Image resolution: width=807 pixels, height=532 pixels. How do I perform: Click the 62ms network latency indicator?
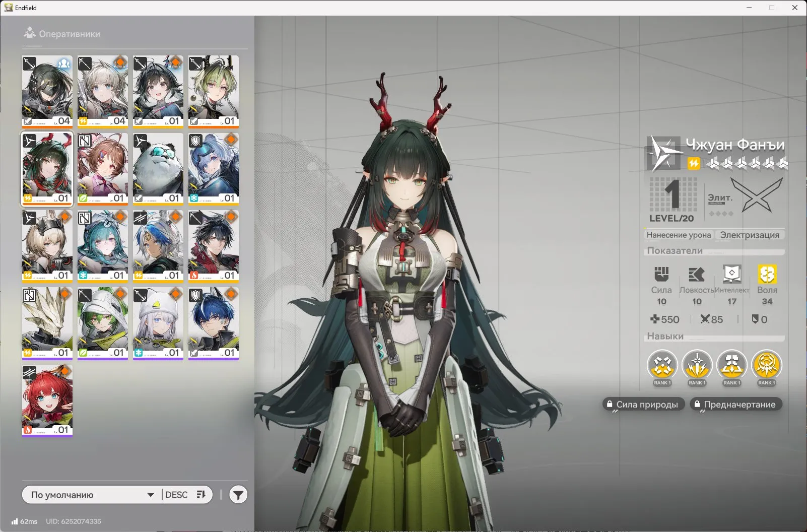click(x=24, y=521)
